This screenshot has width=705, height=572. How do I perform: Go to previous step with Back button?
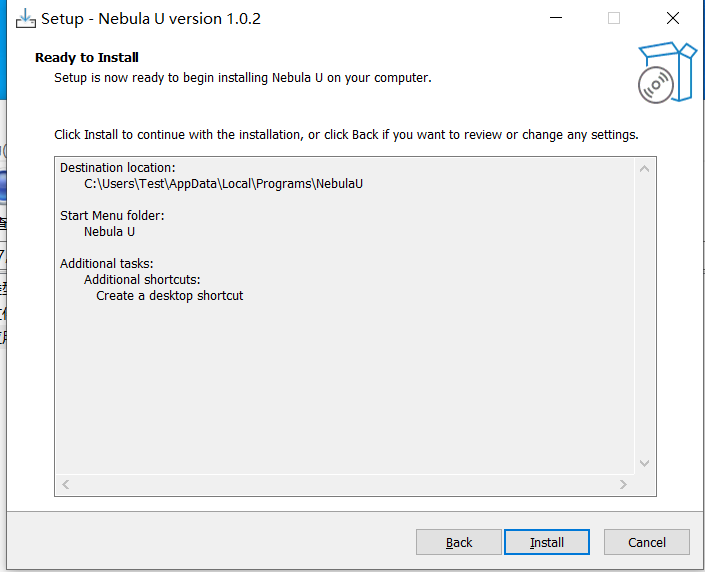(459, 542)
